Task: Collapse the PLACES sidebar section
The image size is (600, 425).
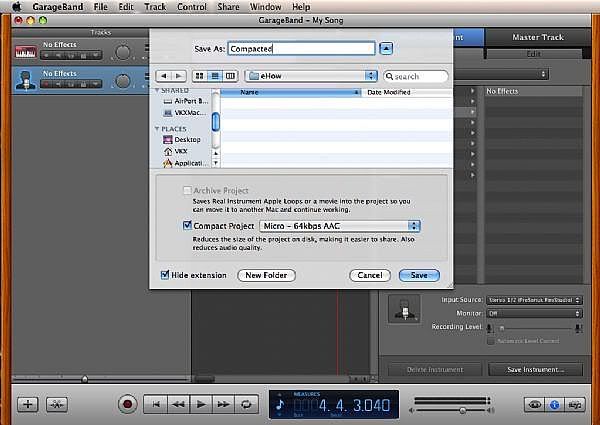Action: (157, 129)
